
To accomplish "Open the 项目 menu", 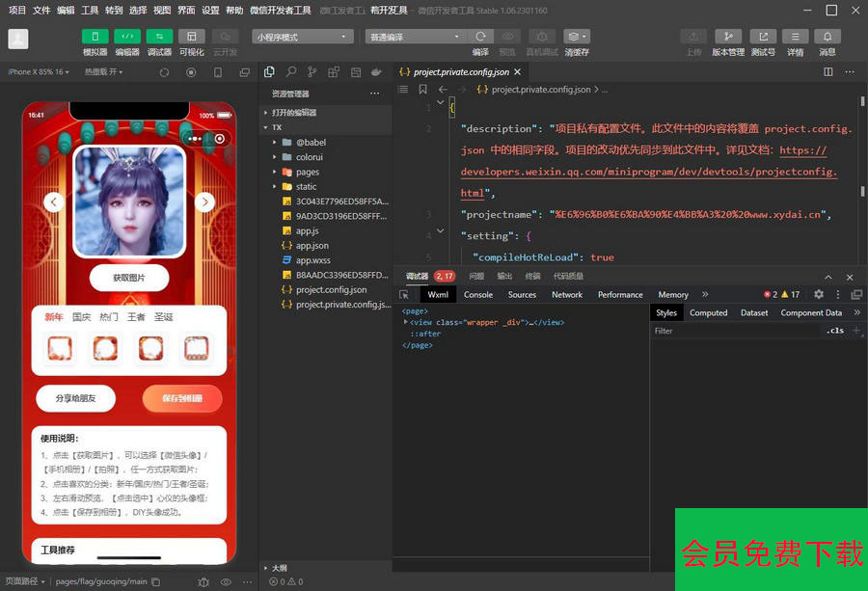I will 17,10.
